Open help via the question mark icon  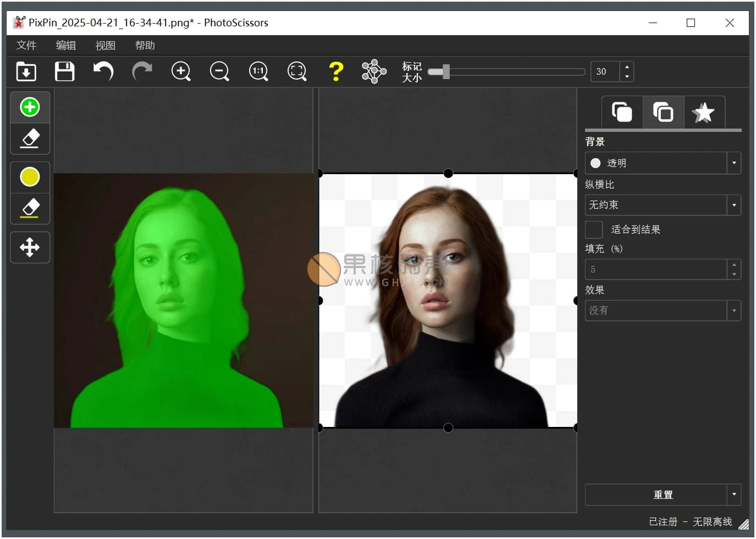(x=336, y=71)
